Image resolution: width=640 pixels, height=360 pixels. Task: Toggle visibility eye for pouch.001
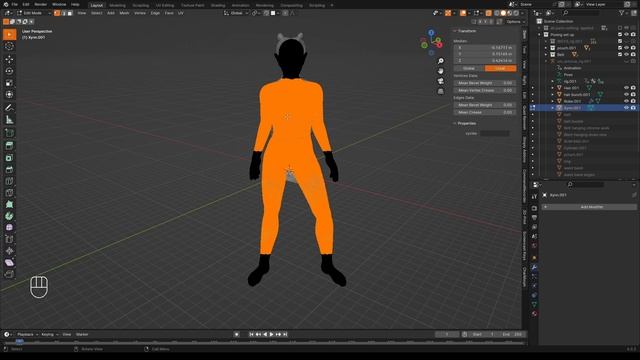tap(627, 48)
